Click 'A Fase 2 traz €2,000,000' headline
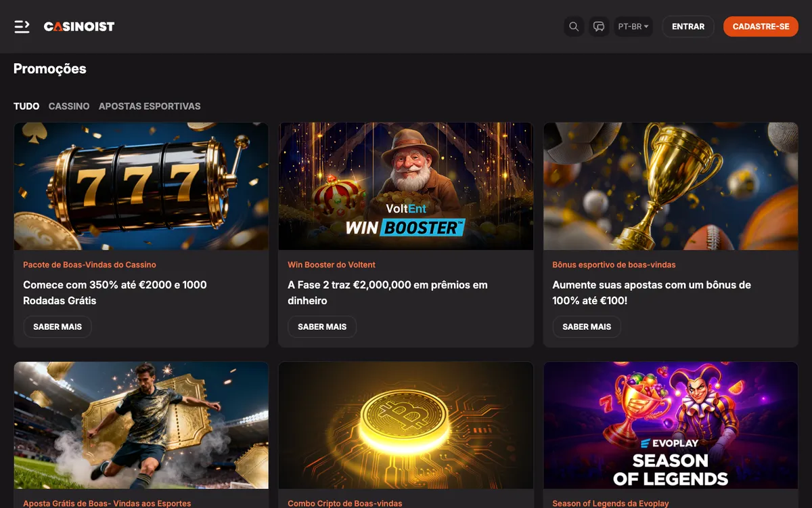The height and width of the screenshot is (508, 812). pos(388,293)
